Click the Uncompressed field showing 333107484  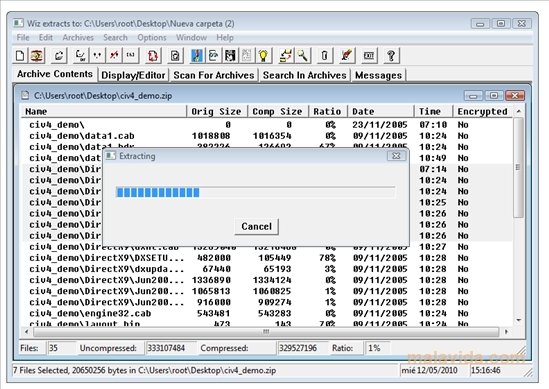point(171,348)
